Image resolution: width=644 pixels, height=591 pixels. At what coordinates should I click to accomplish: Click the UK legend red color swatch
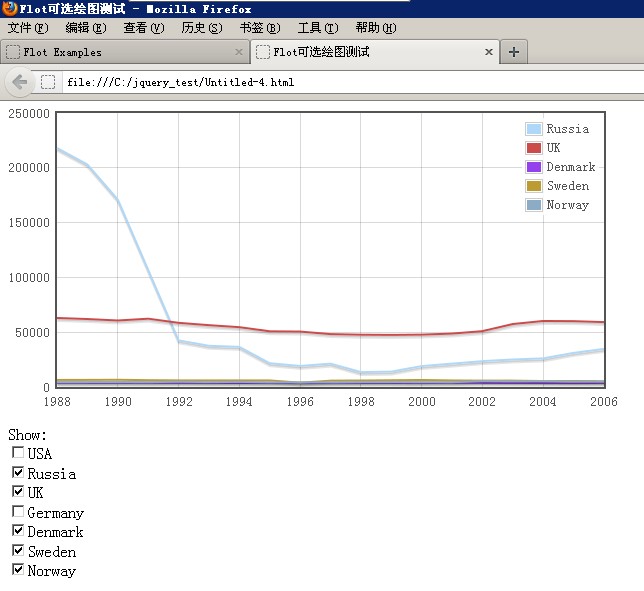pos(534,148)
